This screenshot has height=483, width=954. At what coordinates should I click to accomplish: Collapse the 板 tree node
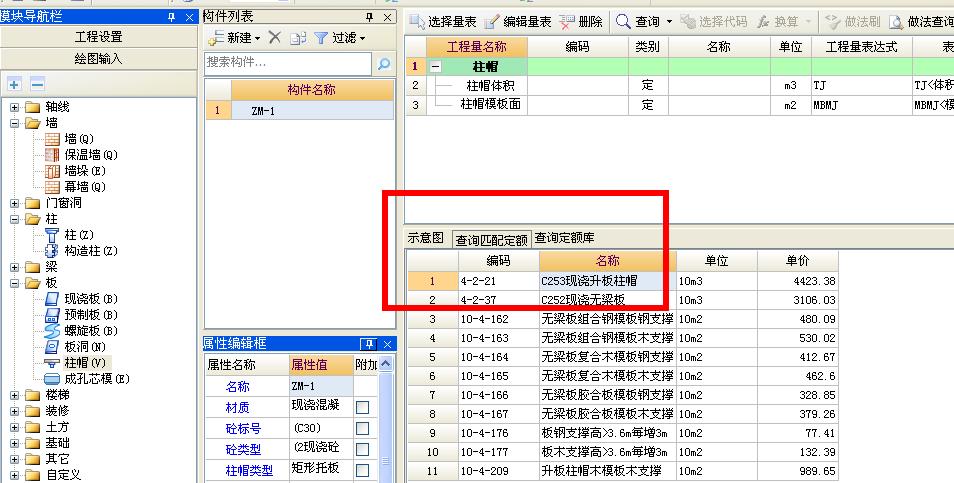(x=15, y=283)
